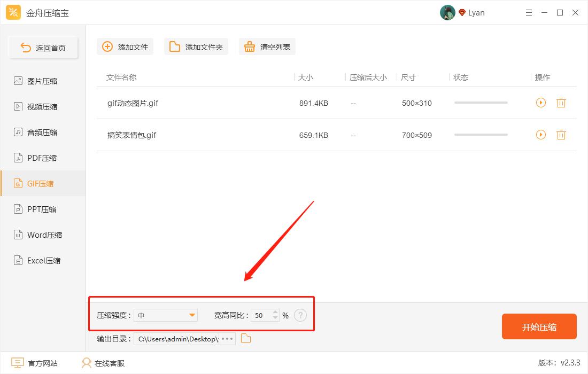588x374 pixels.
Task: Increase 宽高同比 with the up stepper arrow
Action: tap(274, 313)
